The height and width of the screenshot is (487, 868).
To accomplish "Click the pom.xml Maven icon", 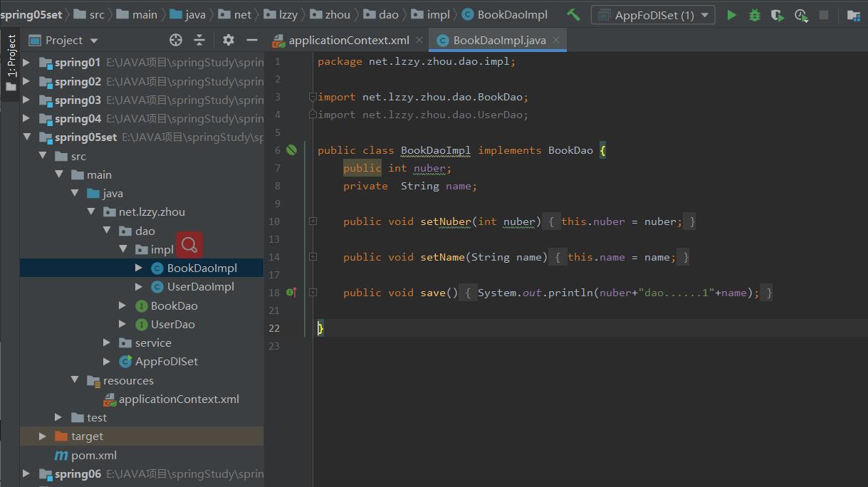I will pos(61,456).
